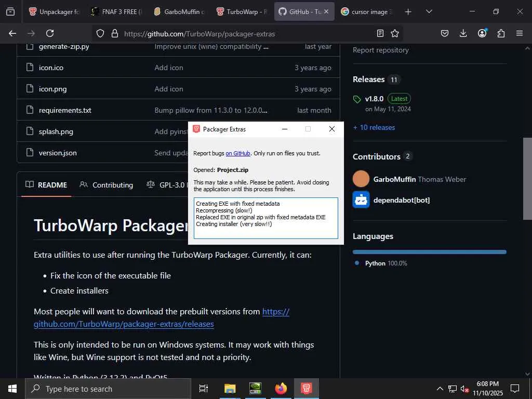Go back with the browser back arrow
This screenshot has width=532, height=399.
[12, 33]
